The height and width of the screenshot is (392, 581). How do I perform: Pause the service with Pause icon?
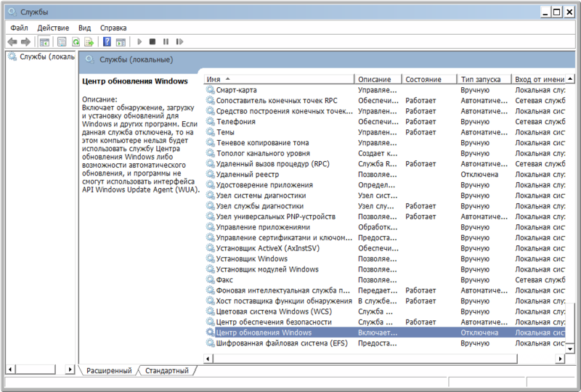[166, 42]
